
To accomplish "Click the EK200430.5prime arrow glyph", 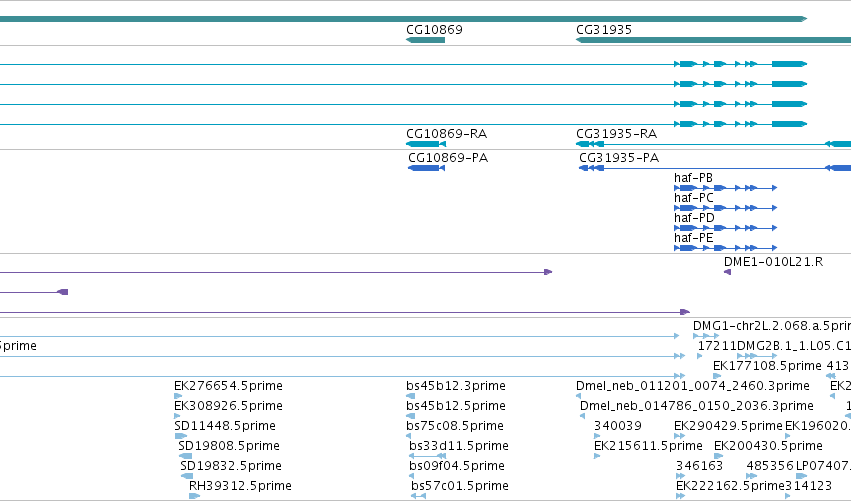I will click(x=718, y=456).
